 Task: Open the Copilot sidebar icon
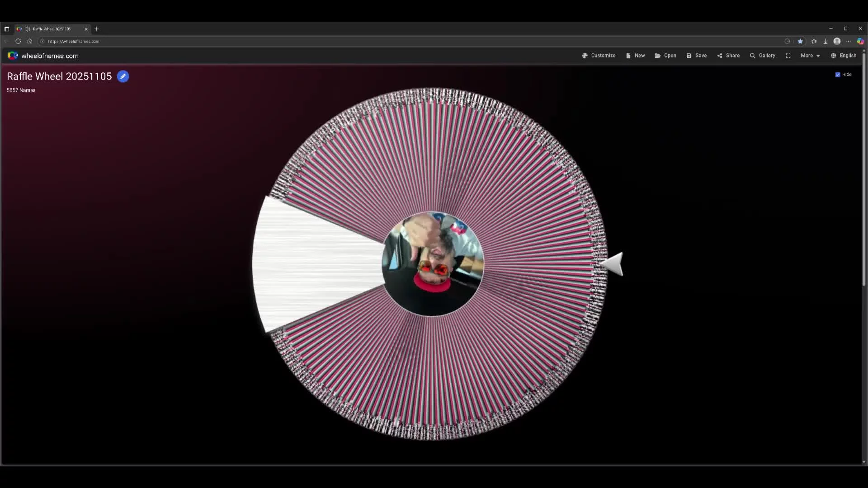pyautogui.click(x=860, y=41)
